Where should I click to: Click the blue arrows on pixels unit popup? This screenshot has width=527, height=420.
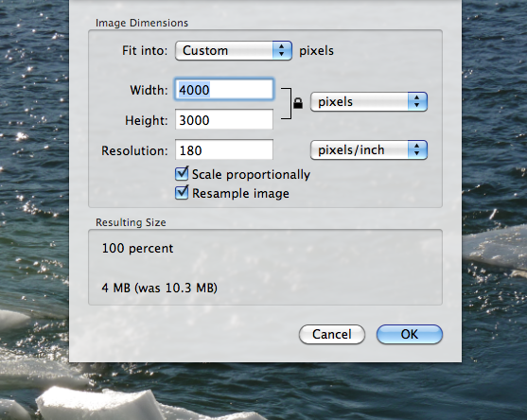pyautogui.click(x=417, y=101)
